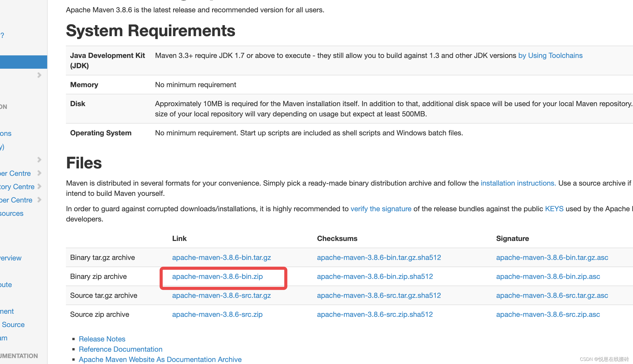Open apache-maven-3.8.6-bin.tar.gz.sha512 checksum
Viewport: 633px width, 364px height.
pos(379,257)
